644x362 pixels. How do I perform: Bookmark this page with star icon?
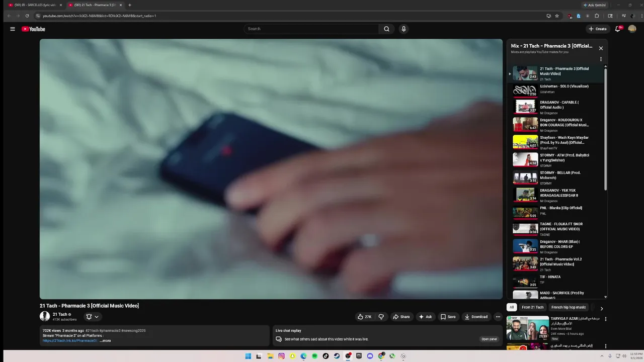point(557,16)
